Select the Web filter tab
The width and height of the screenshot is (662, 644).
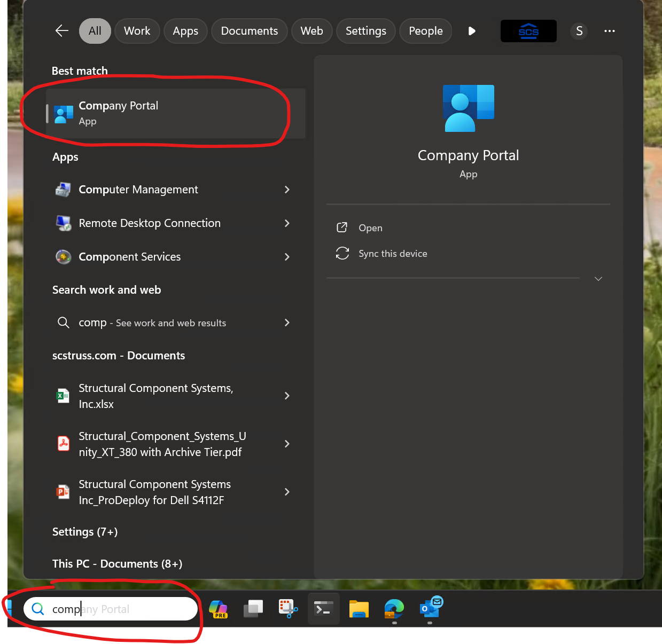311,31
